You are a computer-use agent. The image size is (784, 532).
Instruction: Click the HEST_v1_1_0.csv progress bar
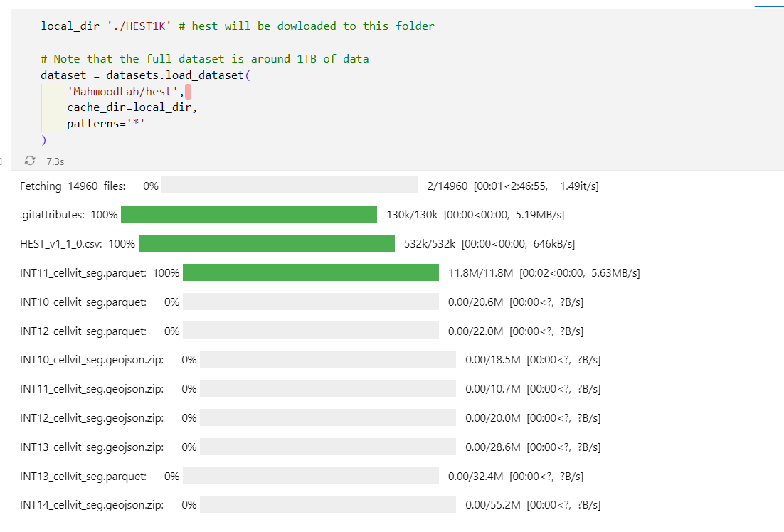coord(267,243)
